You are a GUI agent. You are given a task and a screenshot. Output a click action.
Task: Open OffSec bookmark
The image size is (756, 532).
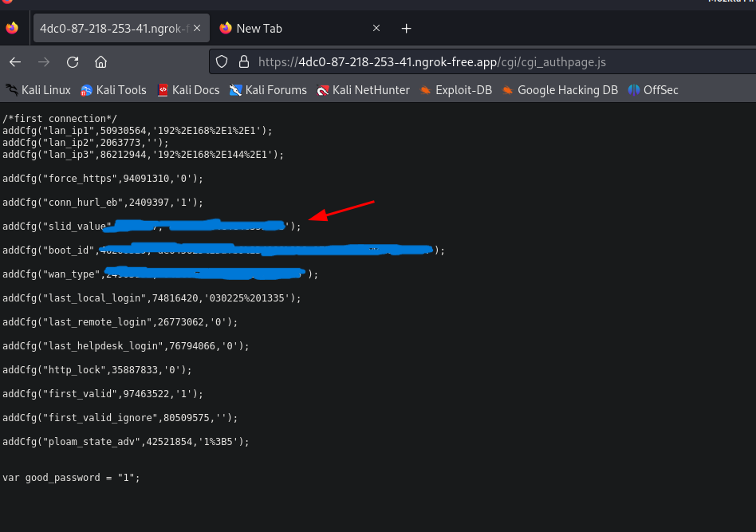click(653, 90)
